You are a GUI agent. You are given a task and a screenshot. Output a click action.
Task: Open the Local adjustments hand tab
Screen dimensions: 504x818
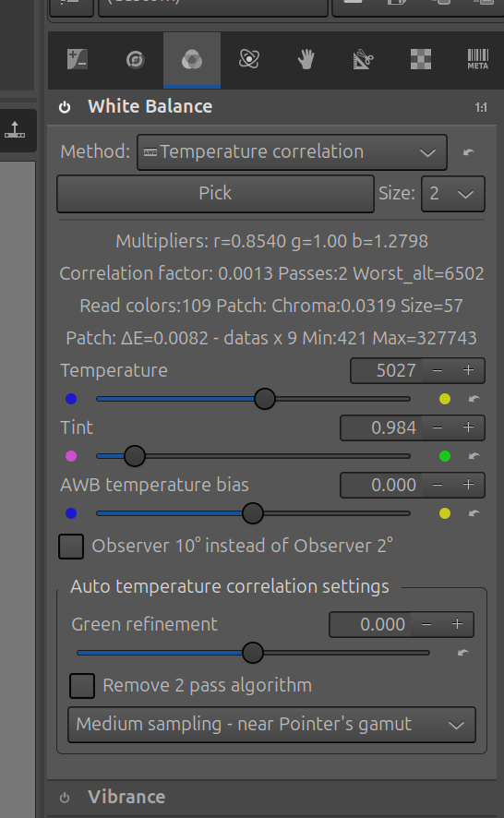click(x=306, y=59)
